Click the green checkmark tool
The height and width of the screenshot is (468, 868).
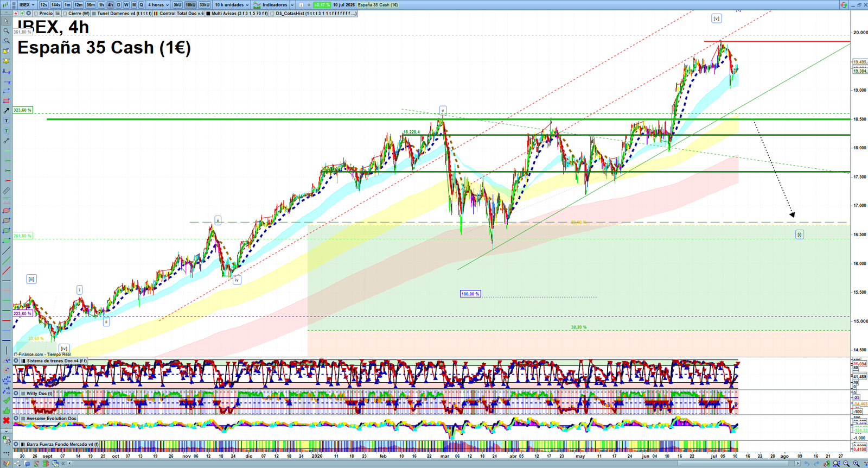7,401
